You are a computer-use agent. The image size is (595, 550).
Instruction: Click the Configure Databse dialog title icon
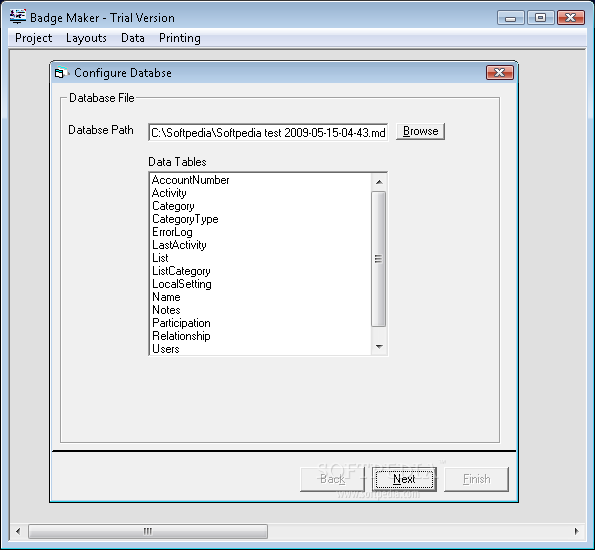point(61,72)
